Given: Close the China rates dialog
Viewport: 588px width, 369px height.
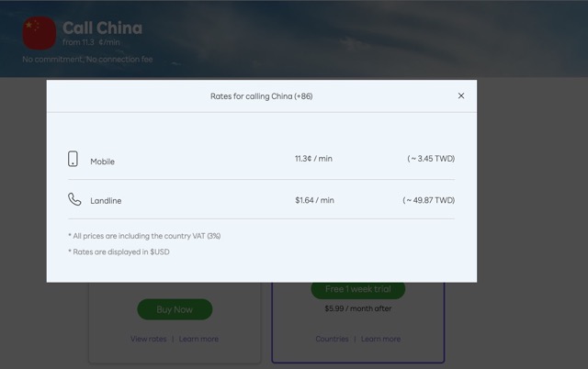Looking at the screenshot, I should [x=461, y=95].
